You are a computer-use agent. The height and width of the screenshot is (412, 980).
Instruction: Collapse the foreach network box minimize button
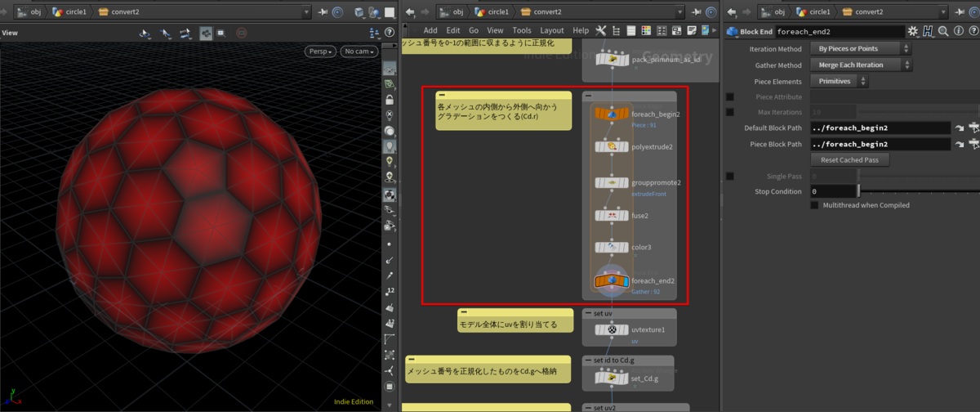click(x=589, y=96)
